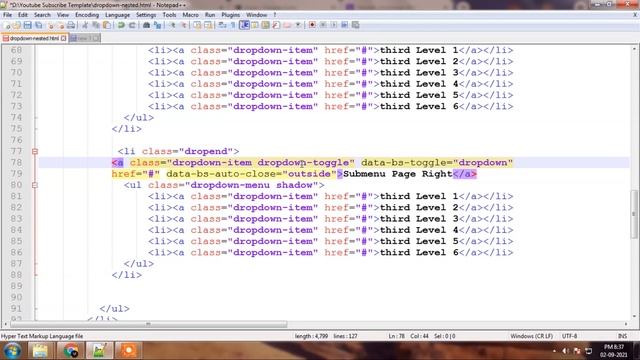Viewport: 640px width, 360px height.
Task: Switch to the second greyed document tab
Action: click(x=84, y=38)
